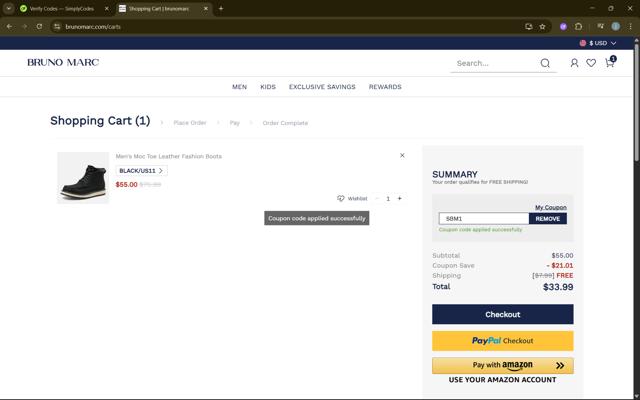Click the Order Complete step text

(x=285, y=123)
